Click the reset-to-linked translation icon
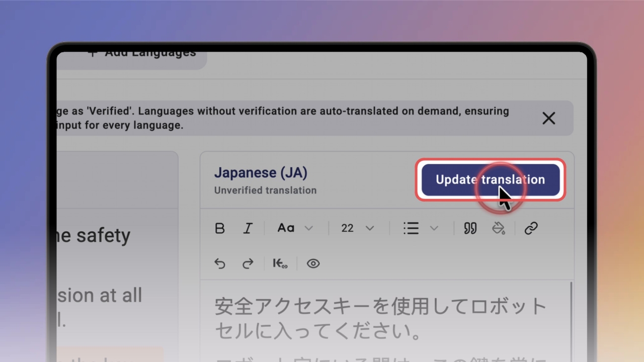Image resolution: width=644 pixels, height=362 pixels. (x=280, y=263)
